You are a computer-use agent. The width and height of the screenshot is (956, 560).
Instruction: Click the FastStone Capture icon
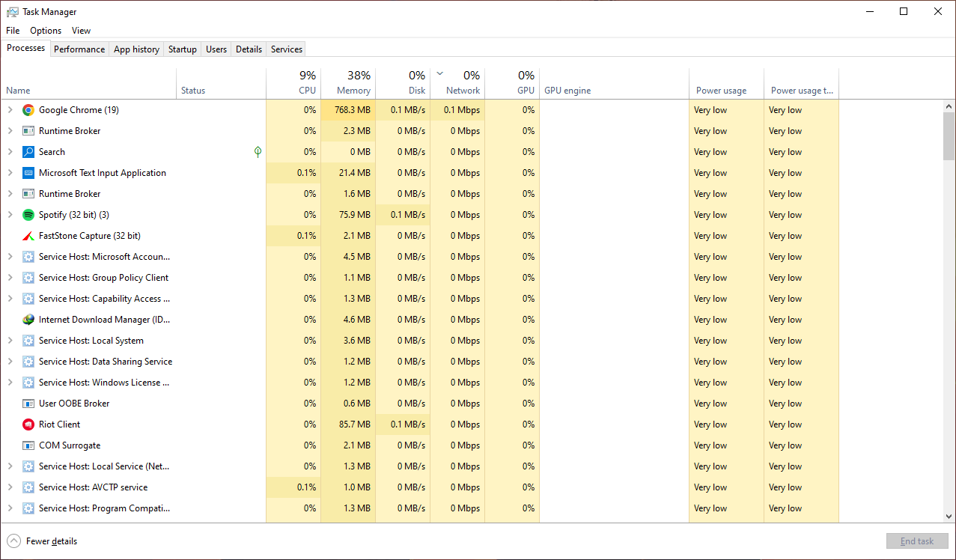coord(28,235)
